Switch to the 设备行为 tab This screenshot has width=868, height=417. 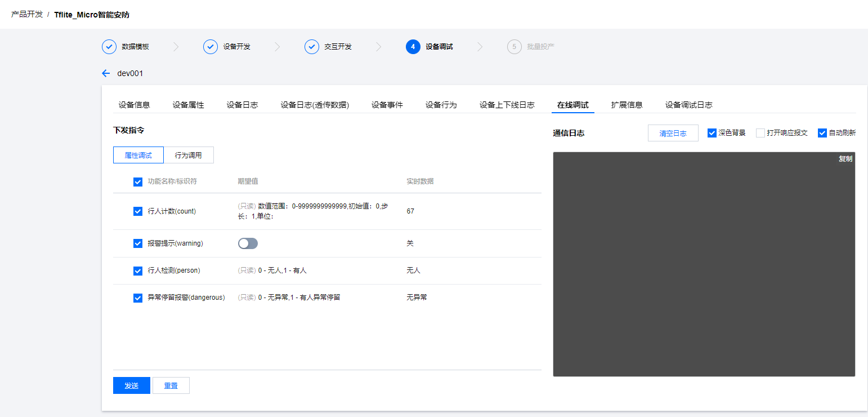tap(441, 105)
